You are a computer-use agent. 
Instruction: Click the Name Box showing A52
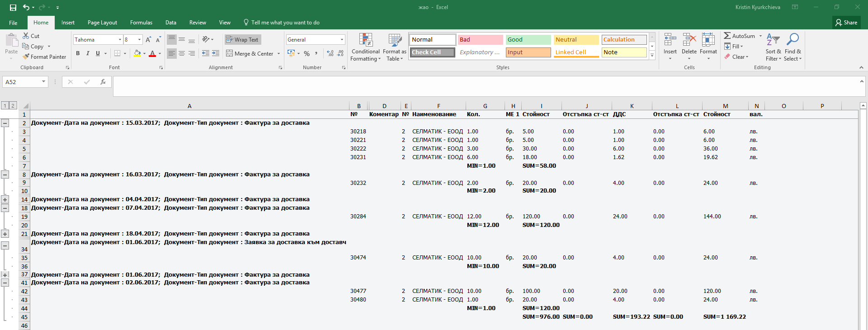pos(25,82)
